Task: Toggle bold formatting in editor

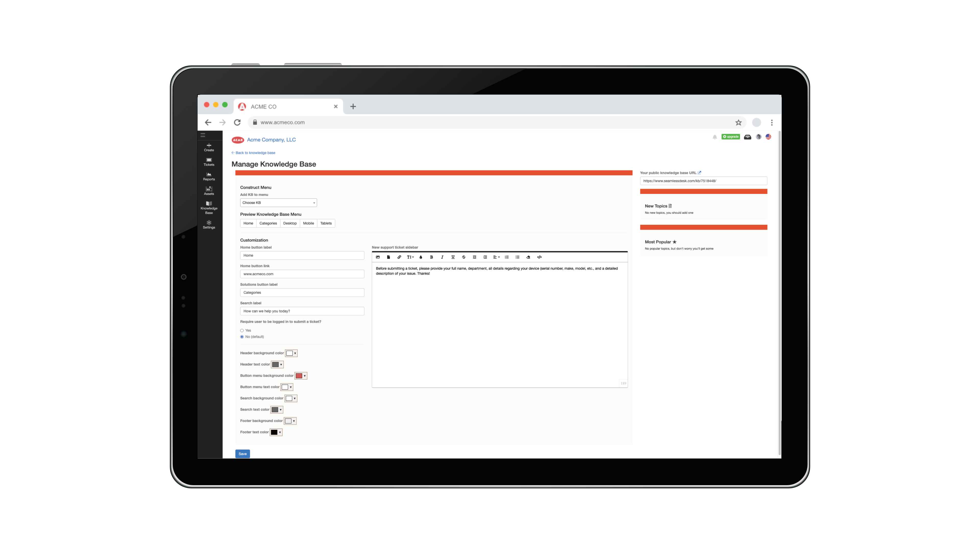Action: tap(431, 257)
